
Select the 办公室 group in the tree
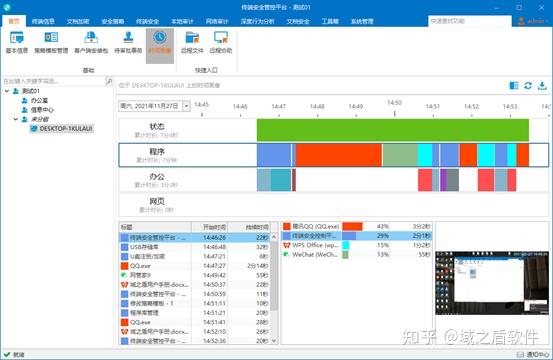40,100
